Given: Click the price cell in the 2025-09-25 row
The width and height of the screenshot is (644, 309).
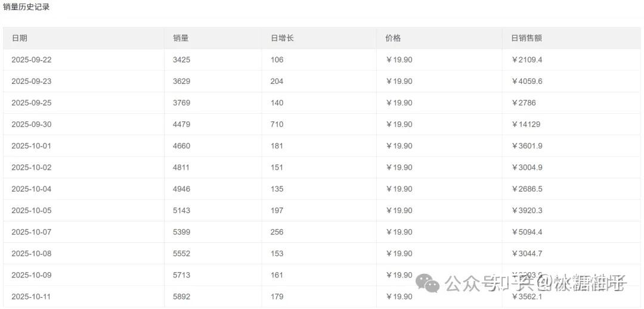Looking at the screenshot, I should tap(399, 102).
